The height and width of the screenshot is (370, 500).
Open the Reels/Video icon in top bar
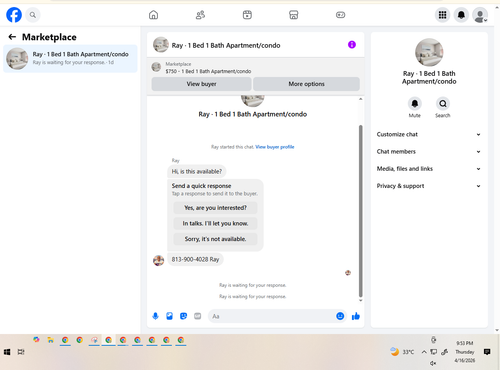[x=247, y=15]
